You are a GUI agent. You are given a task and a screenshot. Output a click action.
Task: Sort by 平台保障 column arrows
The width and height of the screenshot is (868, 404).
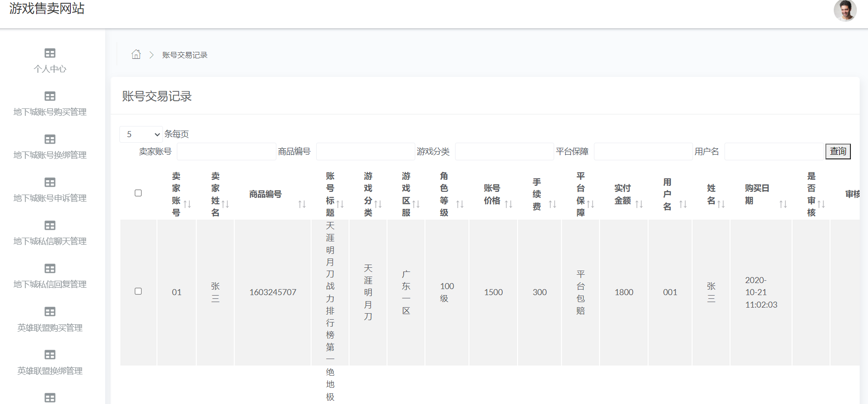(x=590, y=204)
